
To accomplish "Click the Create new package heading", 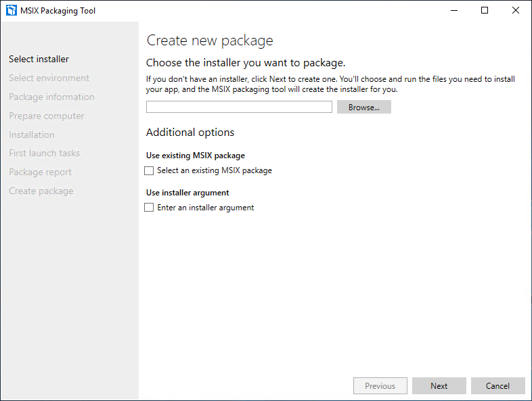I will click(x=210, y=41).
